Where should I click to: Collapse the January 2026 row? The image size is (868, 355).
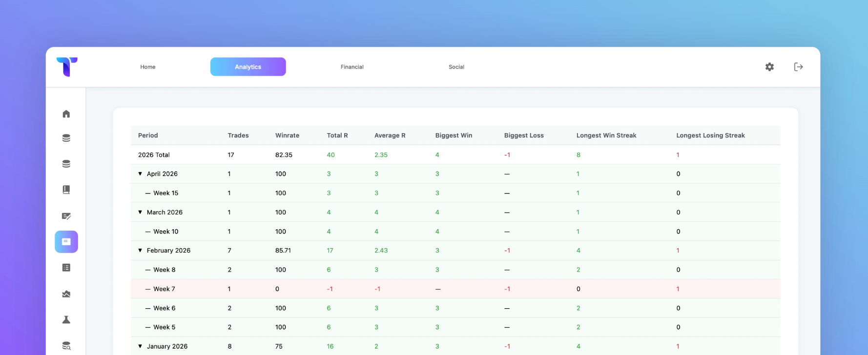140,346
